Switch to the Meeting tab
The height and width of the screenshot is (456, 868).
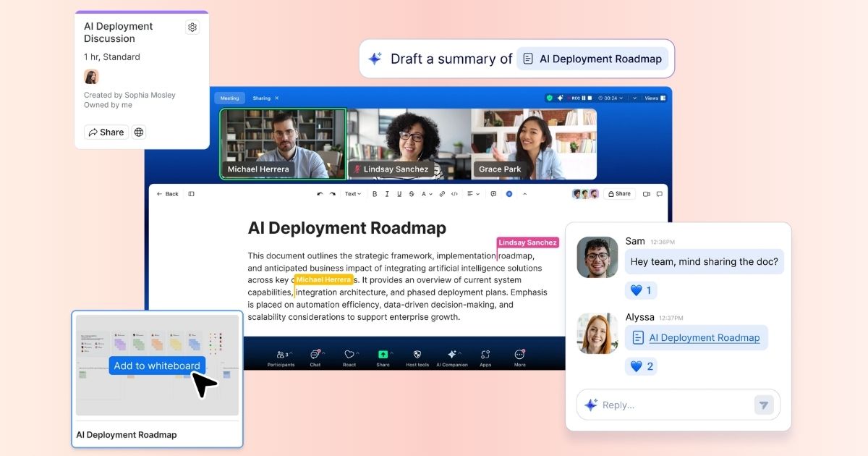point(229,98)
